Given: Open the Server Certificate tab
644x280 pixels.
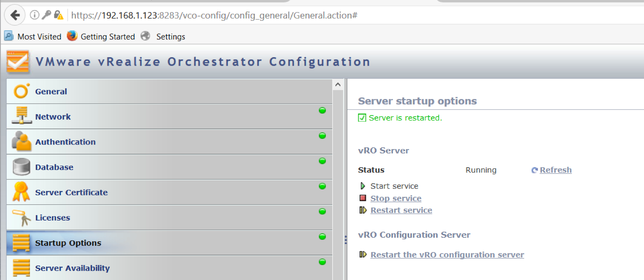Looking at the screenshot, I should pos(169,193).
